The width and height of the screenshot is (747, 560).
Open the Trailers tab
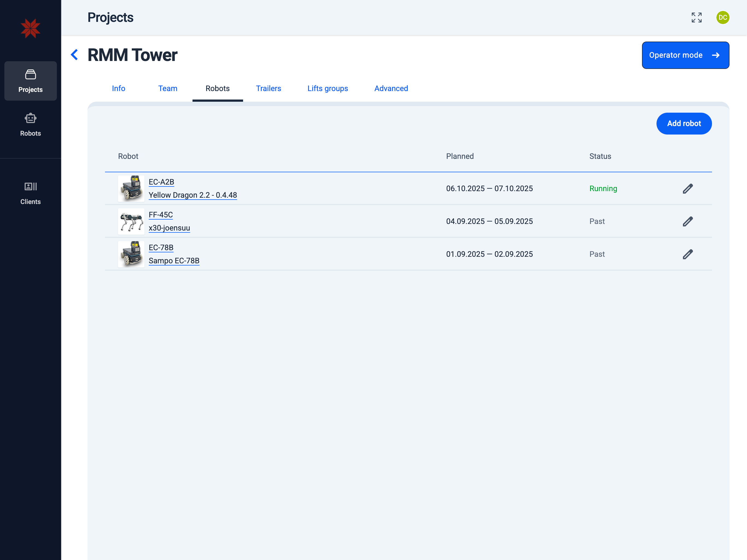[x=269, y=89]
